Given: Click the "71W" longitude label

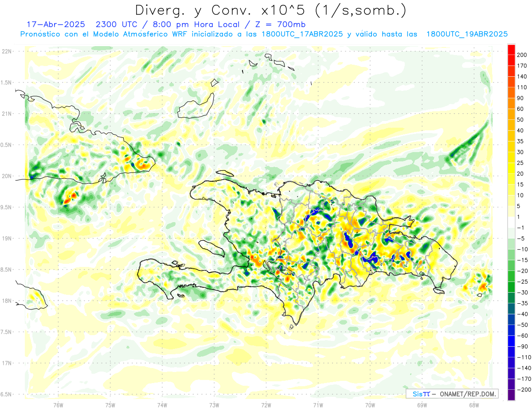Looking at the screenshot, I should [318, 405].
